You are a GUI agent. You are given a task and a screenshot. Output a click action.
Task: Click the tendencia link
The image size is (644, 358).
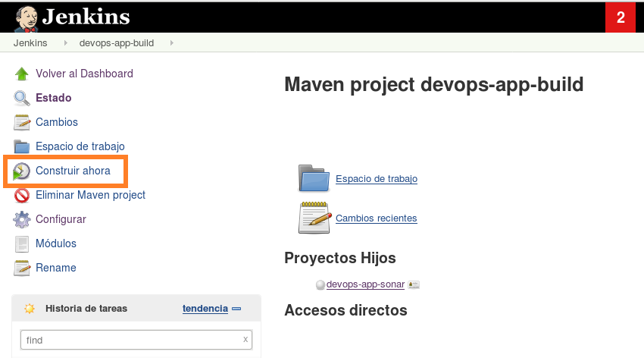[x=205, y=308]
